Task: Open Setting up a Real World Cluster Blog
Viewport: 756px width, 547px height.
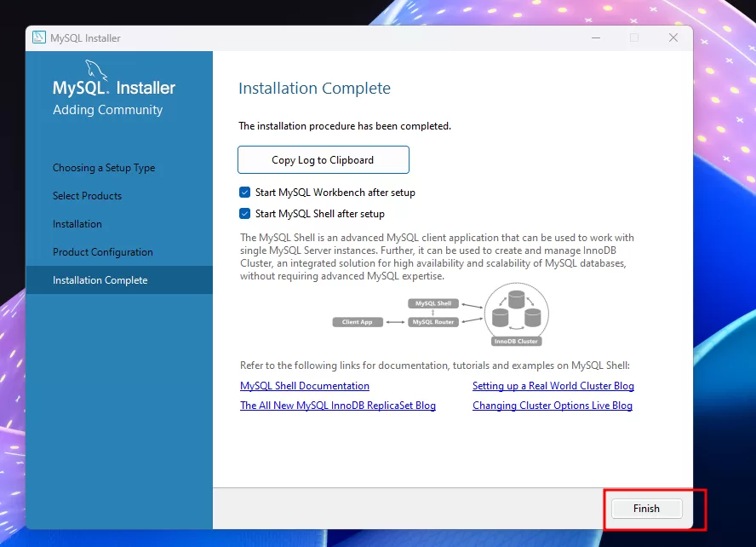Action: coord(553,386)
